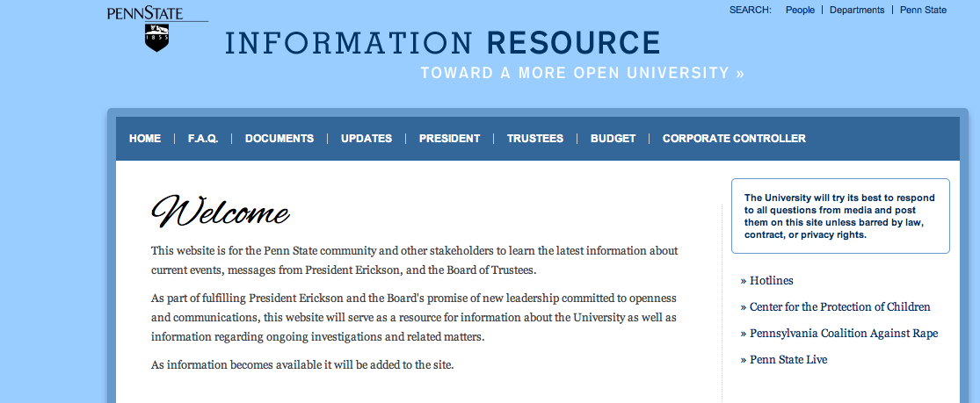Click the Information Resource site title
This screenshot has width=980, height=403.
pos(443,43)
